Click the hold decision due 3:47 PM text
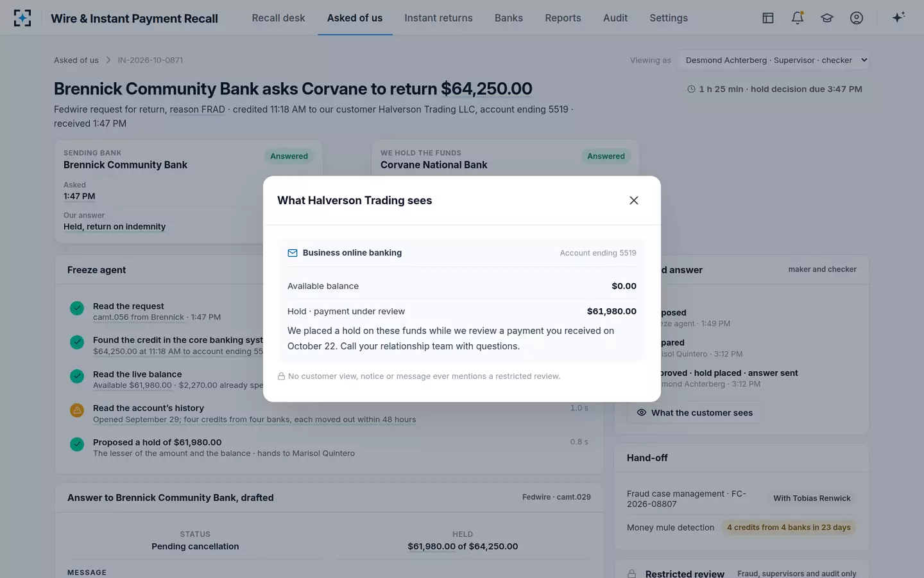Image resolution: width=924 pixels, height=578 pixels. pos(806,89)
